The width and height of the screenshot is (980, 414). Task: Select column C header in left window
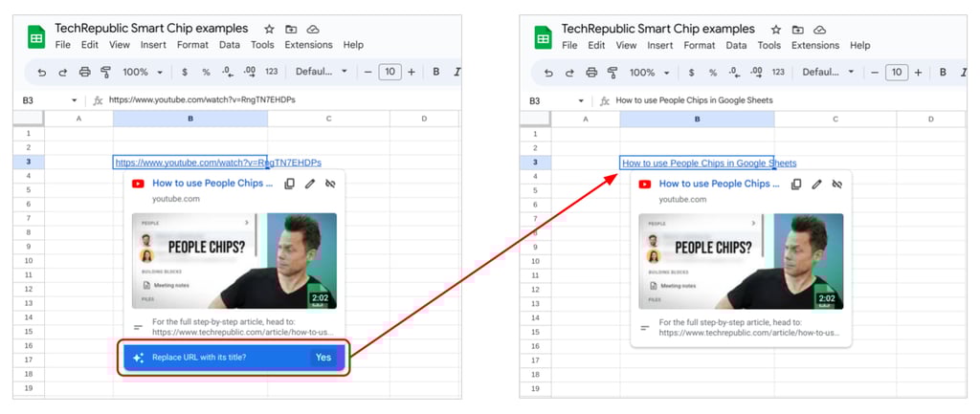coord(328,119)
